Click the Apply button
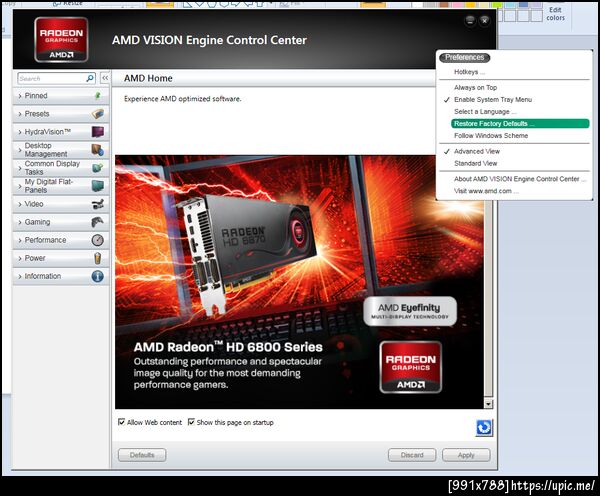600x496 pixels. point(466,455)
